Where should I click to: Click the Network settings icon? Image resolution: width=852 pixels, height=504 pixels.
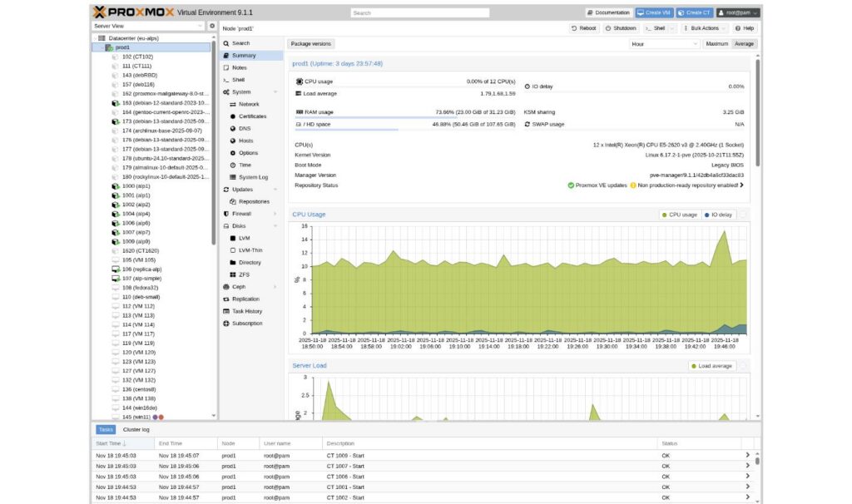pyautogui.click(x=233, y=104)
